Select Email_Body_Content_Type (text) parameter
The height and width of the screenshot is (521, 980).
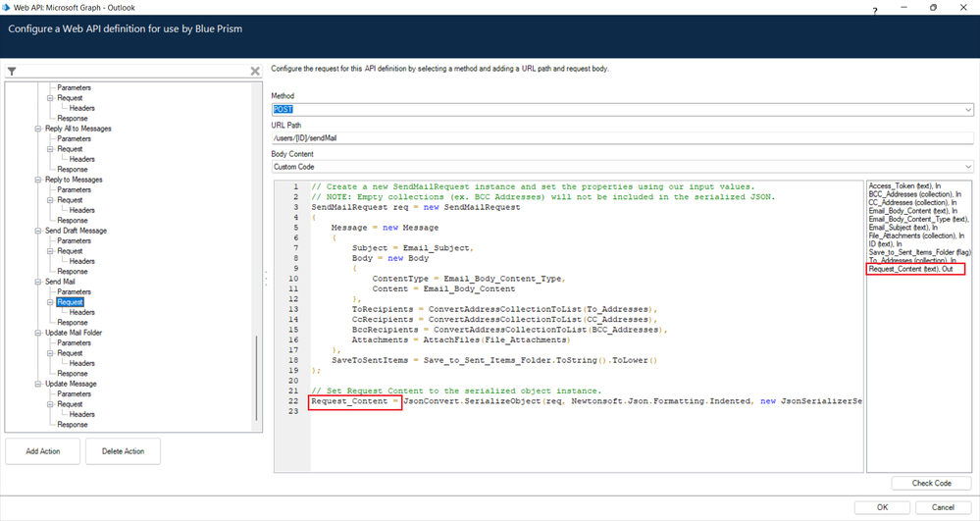918,220
